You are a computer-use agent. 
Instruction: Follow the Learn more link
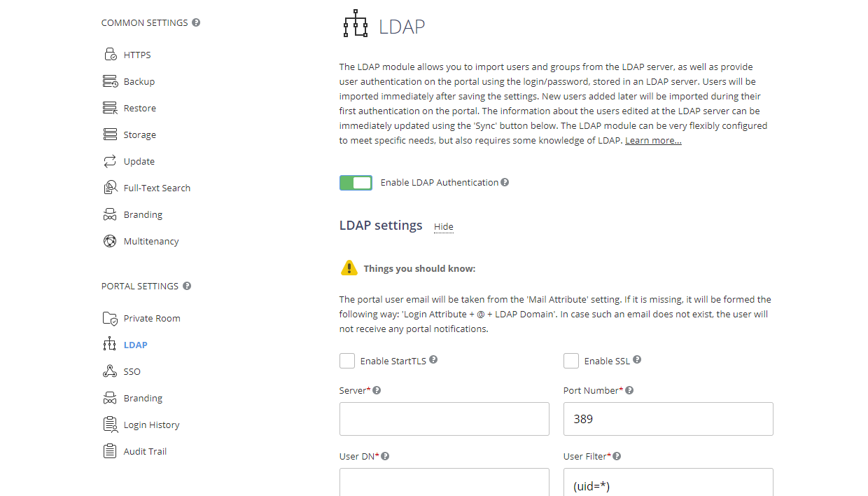652,139
